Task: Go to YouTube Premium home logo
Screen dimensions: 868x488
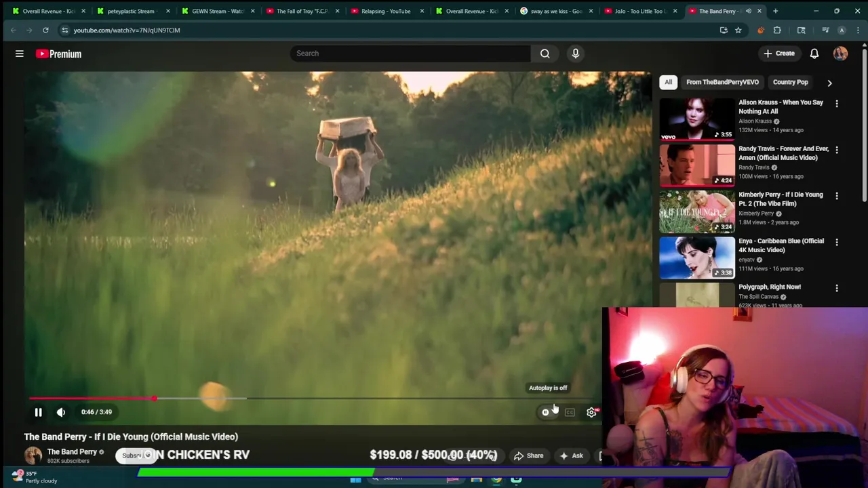Action: [x=59, y=54]
